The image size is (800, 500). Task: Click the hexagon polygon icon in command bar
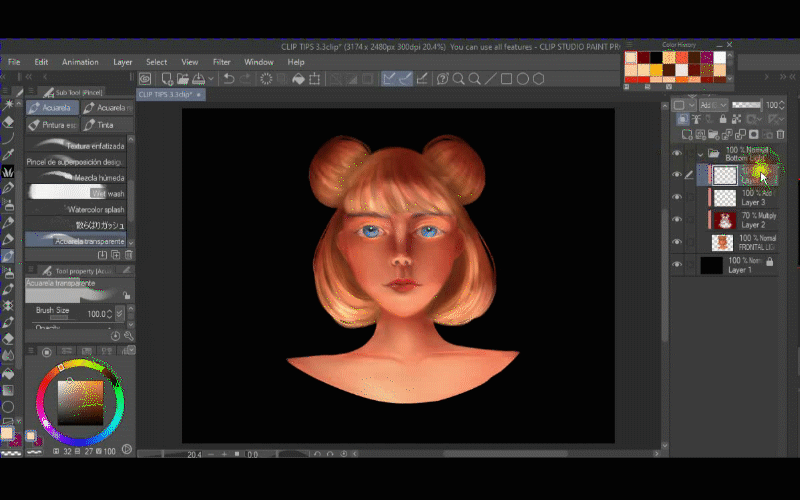click(539, 79)
